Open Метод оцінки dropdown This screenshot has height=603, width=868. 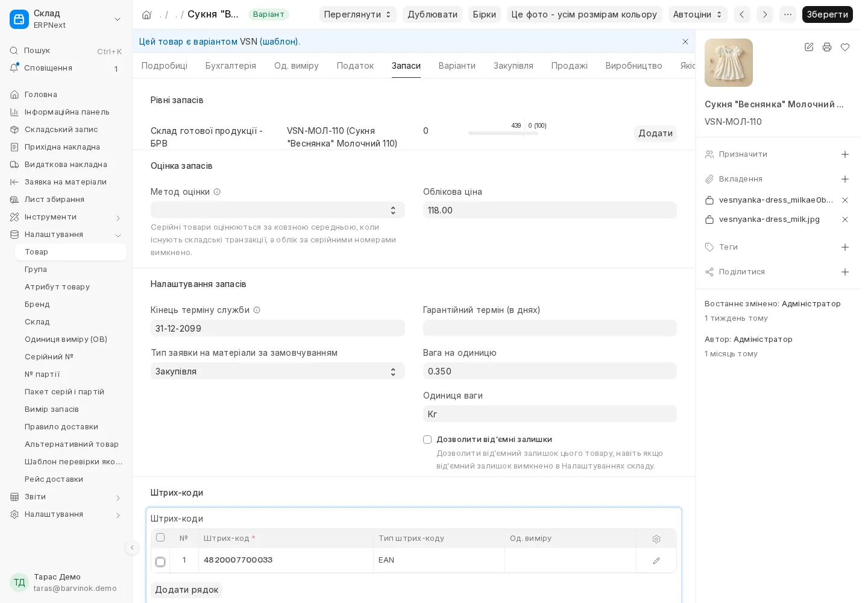click(277, 210)
